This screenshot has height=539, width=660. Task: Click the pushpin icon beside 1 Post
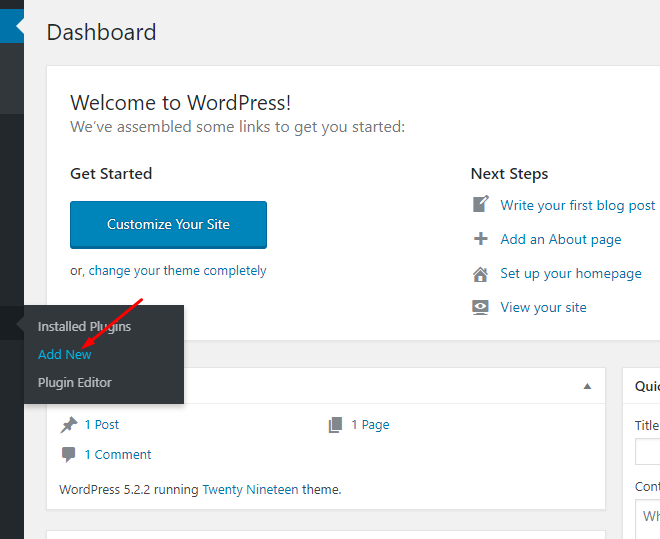pyautogui.click(x=69, y=425)
